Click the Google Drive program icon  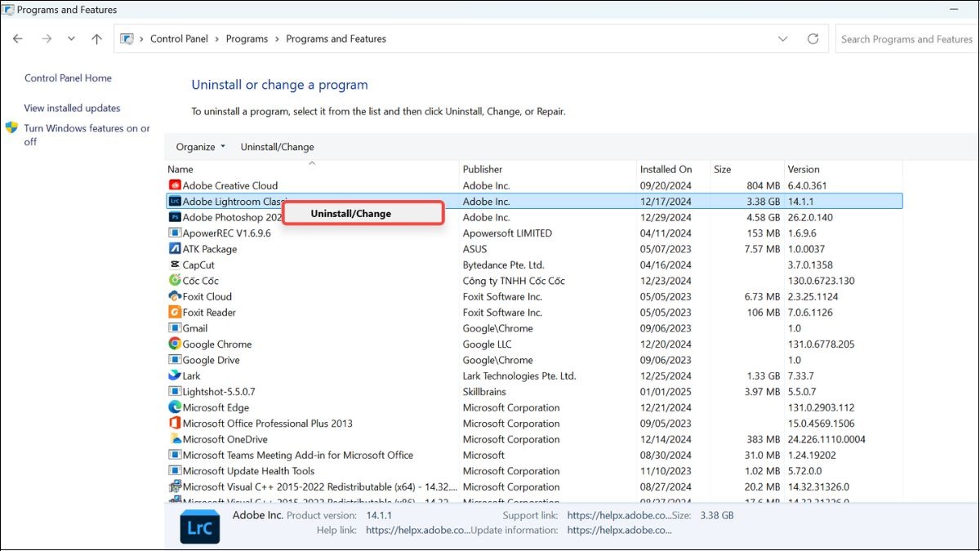tap(175, 360)
